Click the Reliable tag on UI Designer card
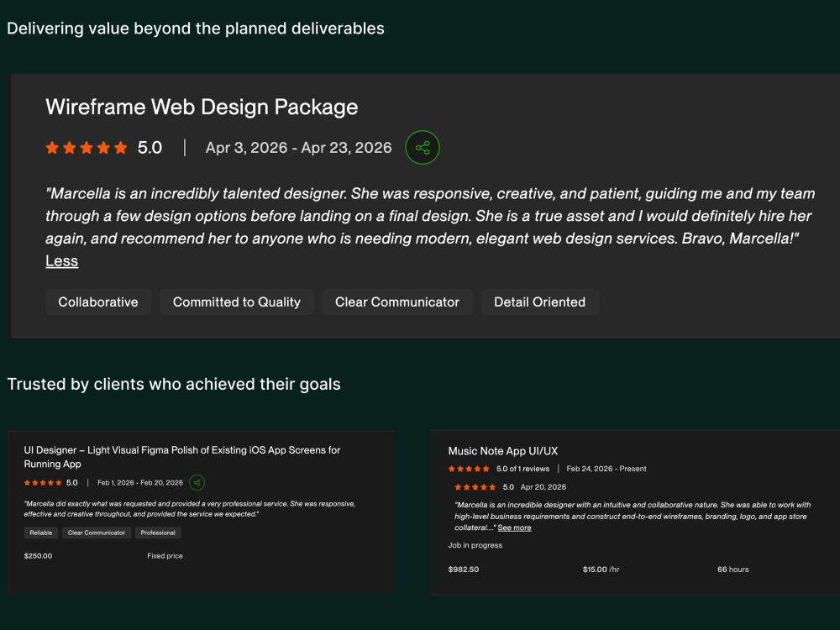Screen dimensions: 840x630 (40, 533)
